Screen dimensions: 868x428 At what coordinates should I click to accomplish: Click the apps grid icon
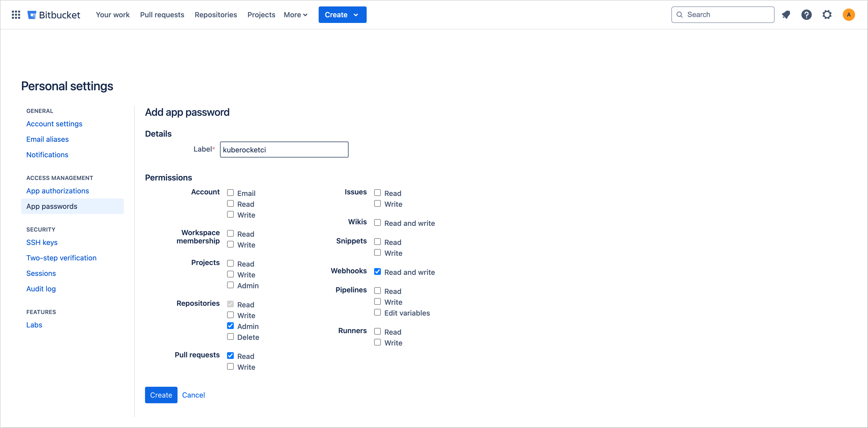coord(16,15)
